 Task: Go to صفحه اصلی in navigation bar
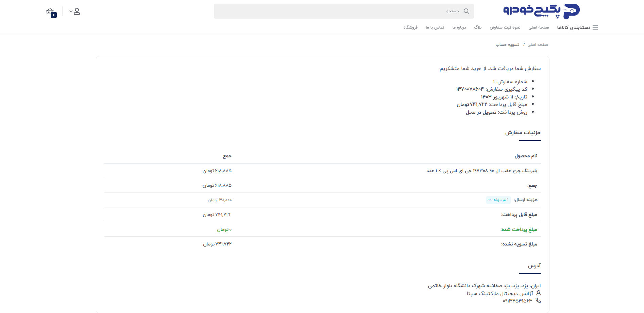539,27
